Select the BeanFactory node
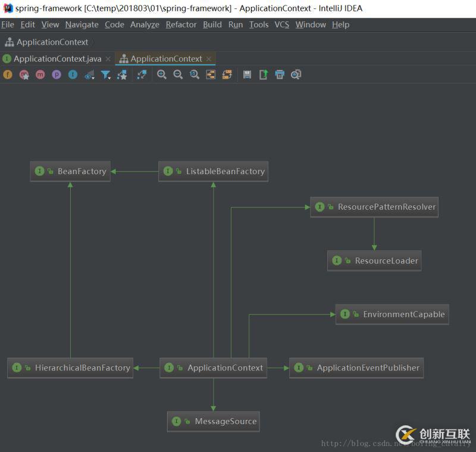 (70, 171)
